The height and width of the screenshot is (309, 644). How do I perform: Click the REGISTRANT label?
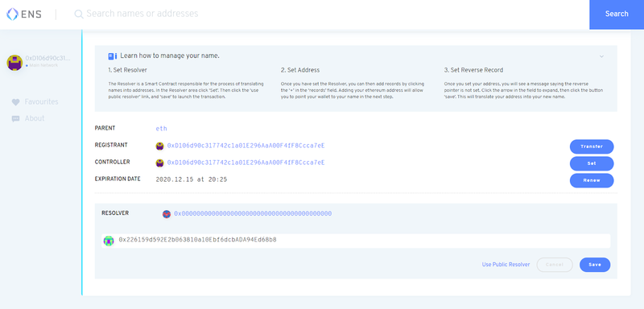tap(111, 145)
